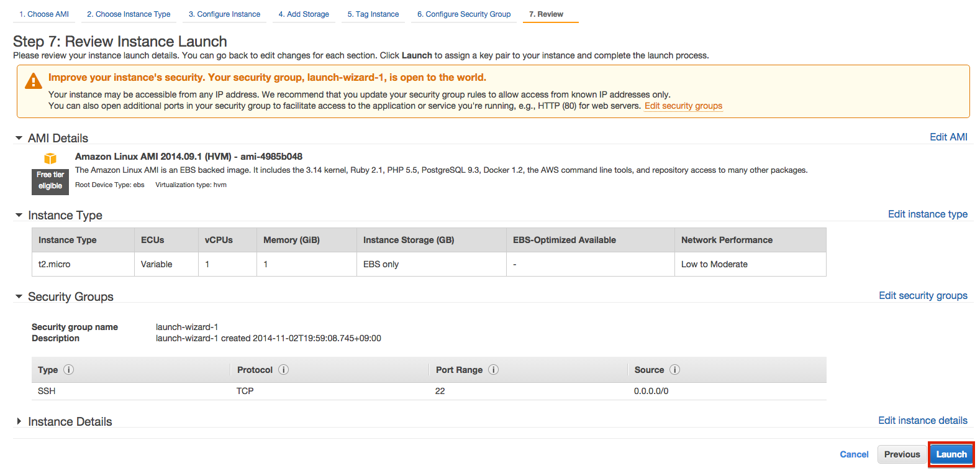Viewport: 980px width, 473px height.
Task: Click the EBS only storage cell
Action: pos(432,264)
